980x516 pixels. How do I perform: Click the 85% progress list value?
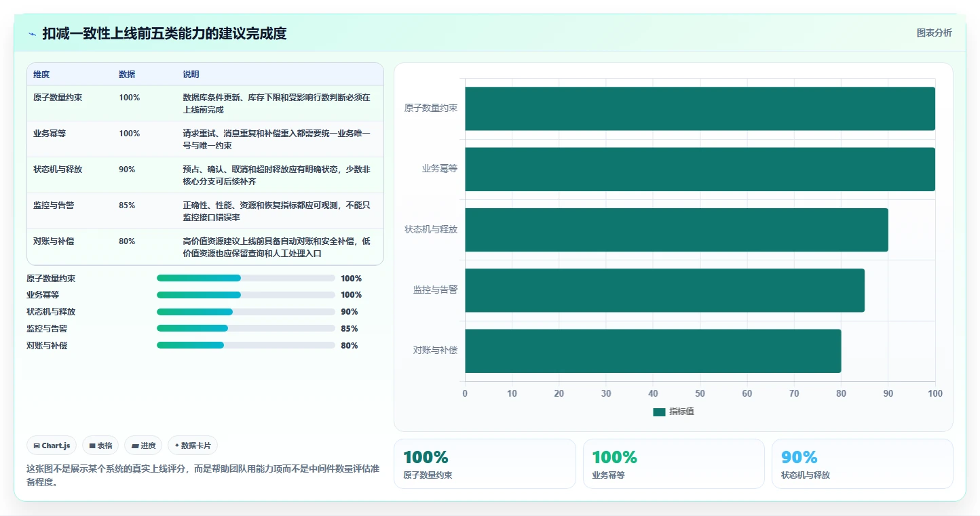350,329
